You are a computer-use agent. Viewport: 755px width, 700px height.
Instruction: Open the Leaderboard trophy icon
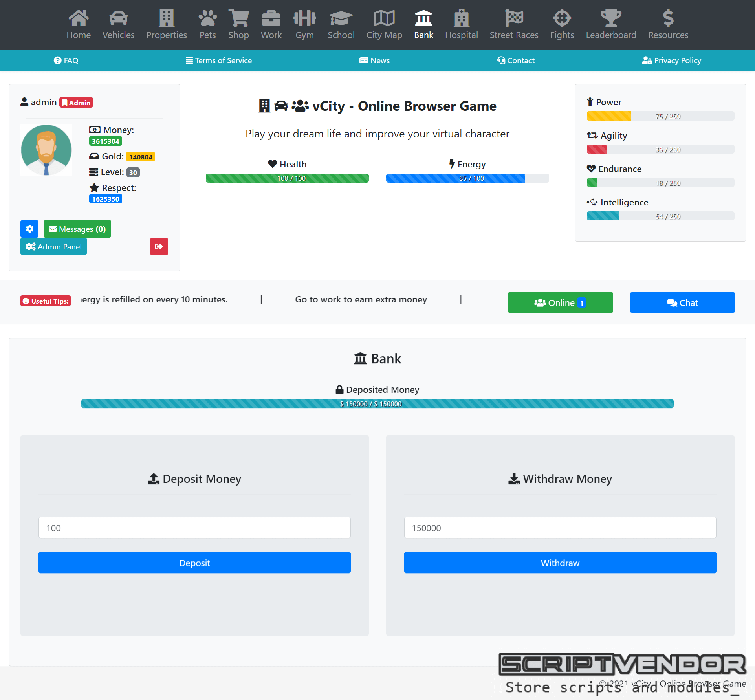click(x=611, y=18)
